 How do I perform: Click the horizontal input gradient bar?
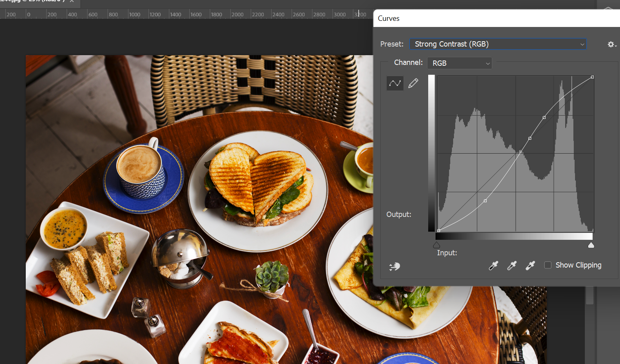514,237
